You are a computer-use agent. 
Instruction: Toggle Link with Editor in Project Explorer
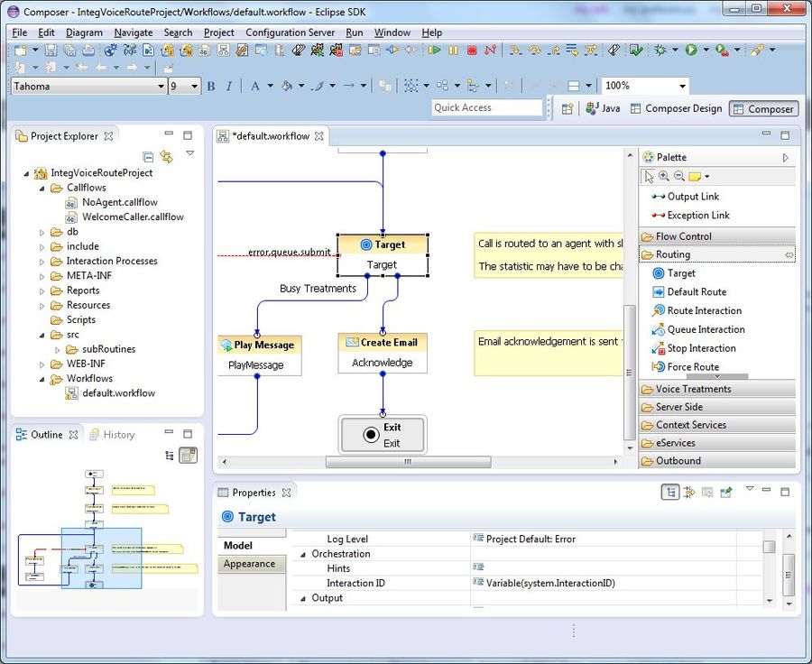pos(166,156)
